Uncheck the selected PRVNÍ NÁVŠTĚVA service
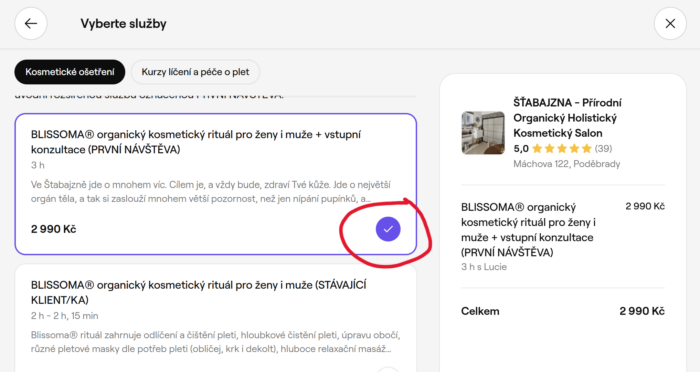 388,229
